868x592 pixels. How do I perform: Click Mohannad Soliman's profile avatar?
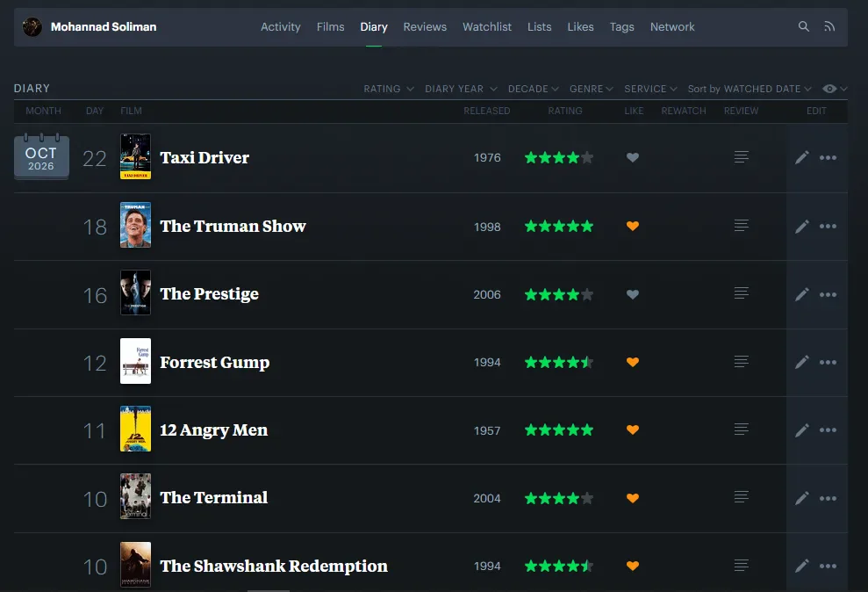(x=32, y=26)
